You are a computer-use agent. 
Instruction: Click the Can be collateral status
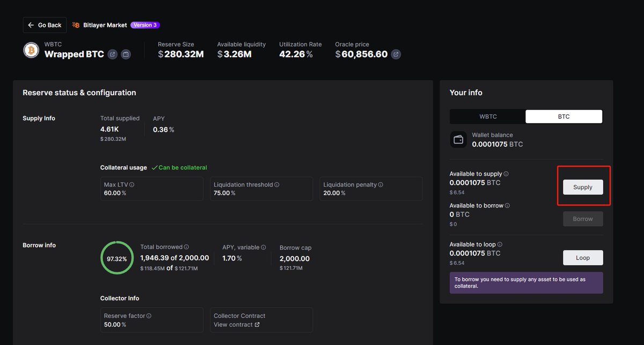point(179,168)
